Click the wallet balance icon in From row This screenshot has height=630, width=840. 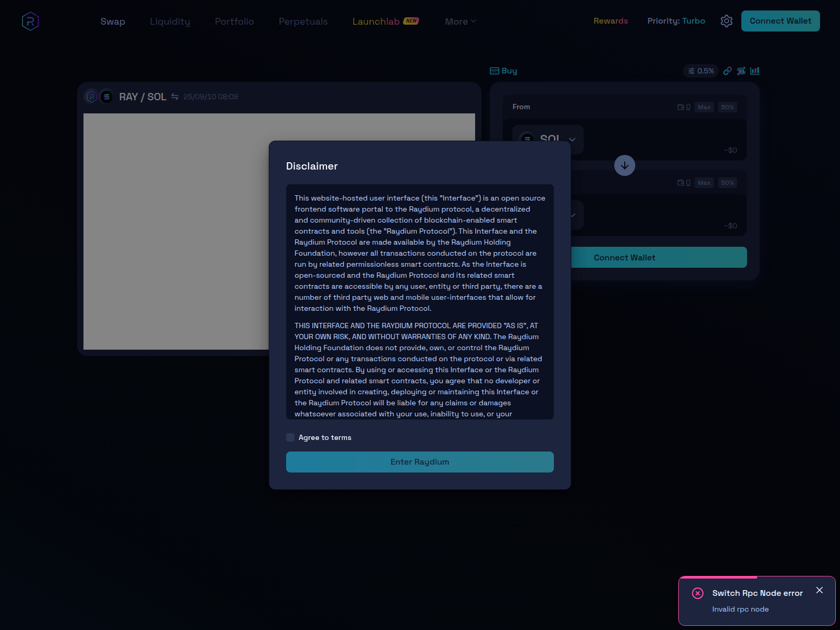point(681,107)
